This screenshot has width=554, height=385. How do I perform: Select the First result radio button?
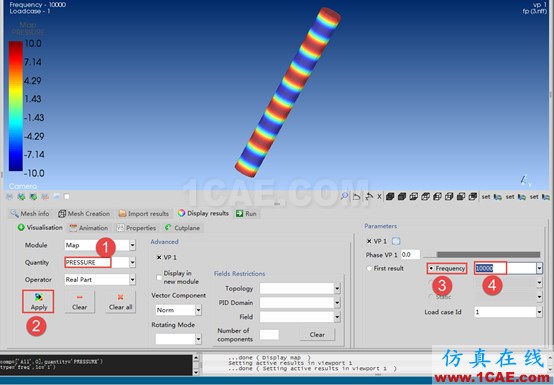pos(369,268)
